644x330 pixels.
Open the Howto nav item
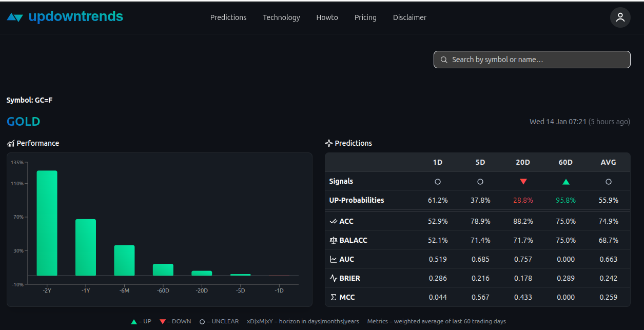327,17
